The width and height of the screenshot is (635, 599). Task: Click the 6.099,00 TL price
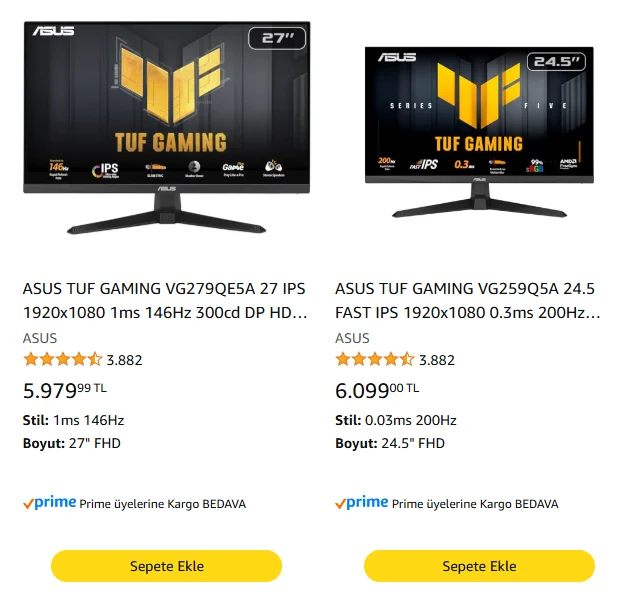pos(377,391)
